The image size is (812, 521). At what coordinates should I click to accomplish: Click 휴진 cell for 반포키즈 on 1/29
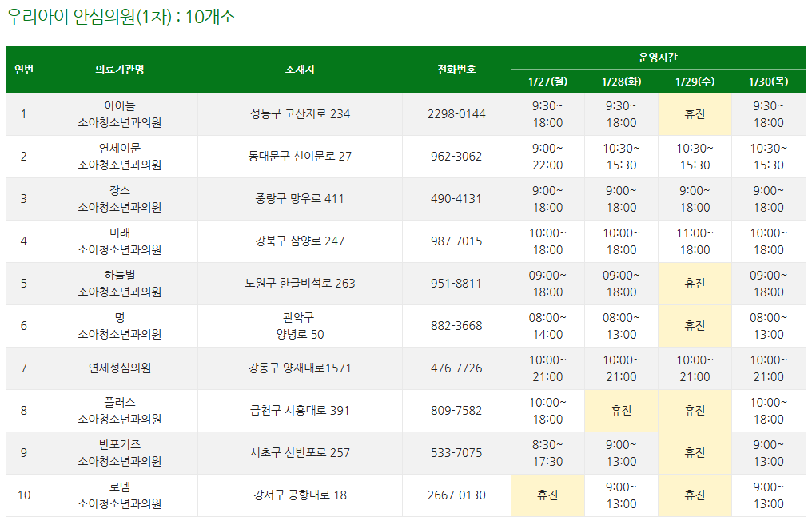[695, 453]
